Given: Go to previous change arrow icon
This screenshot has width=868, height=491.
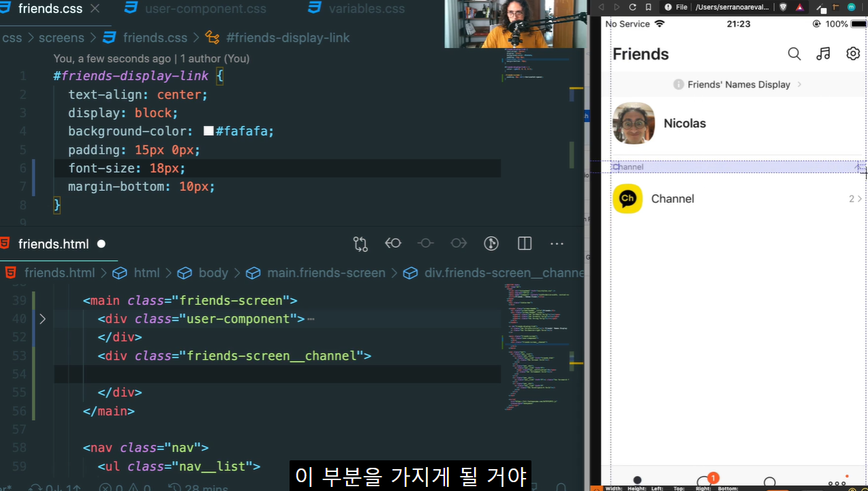Looking at the screenshot, I should [393, 243].
